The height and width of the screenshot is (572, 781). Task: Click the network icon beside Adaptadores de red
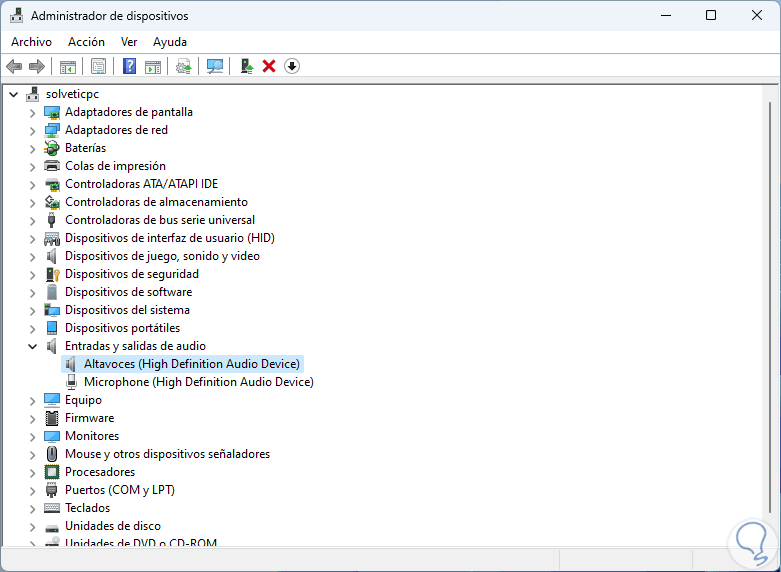pyautogui.click(x=52, y=130)
